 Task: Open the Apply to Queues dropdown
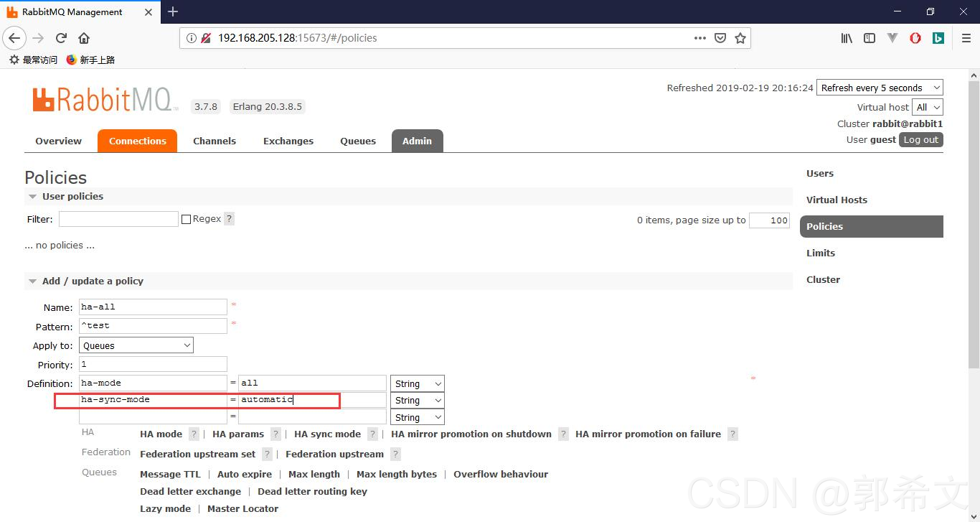136,345
